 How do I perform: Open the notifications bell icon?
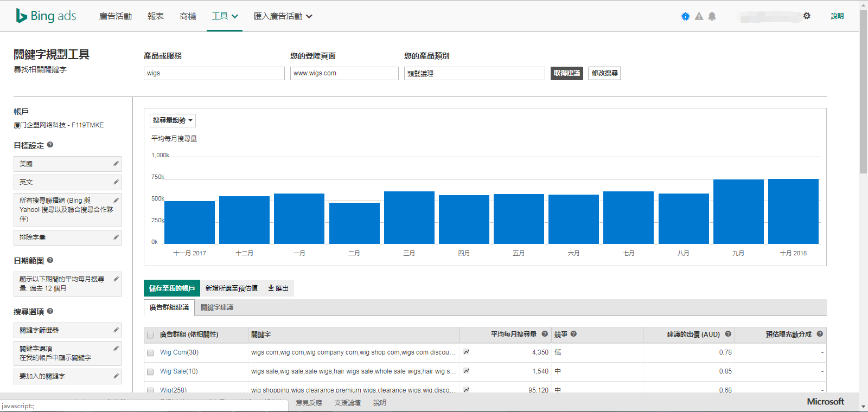coord(712,16)
